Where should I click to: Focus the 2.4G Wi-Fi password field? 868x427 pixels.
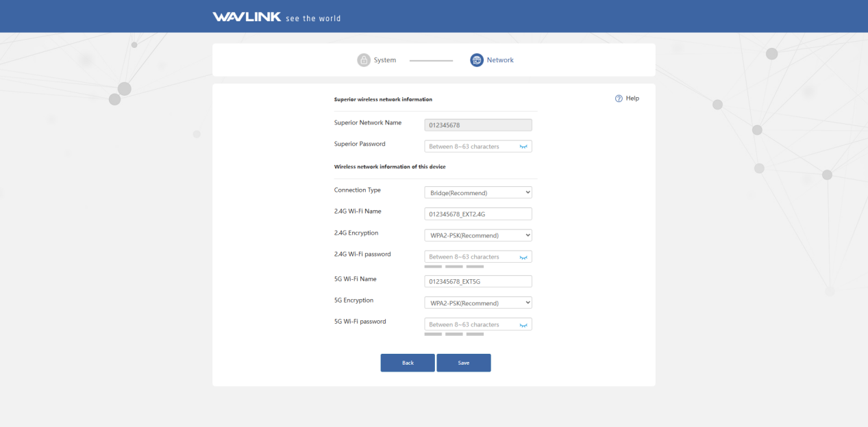coord(478,257)
